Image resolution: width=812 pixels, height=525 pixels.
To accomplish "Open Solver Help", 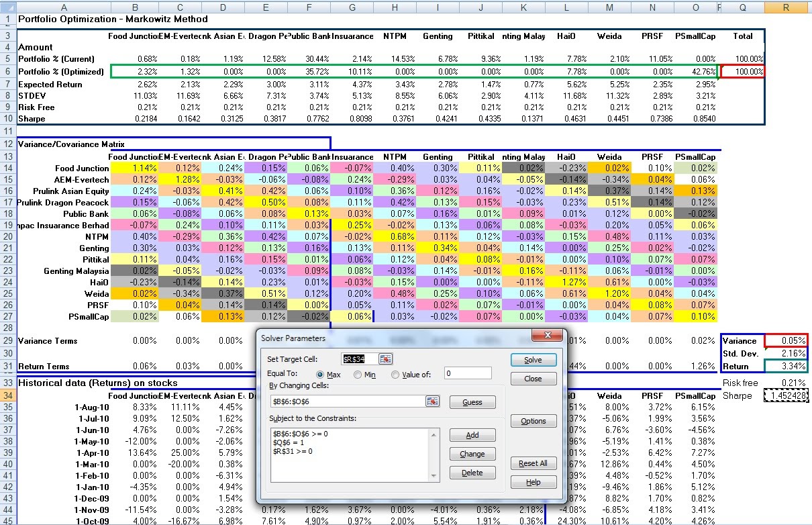I will click(533, 482).
